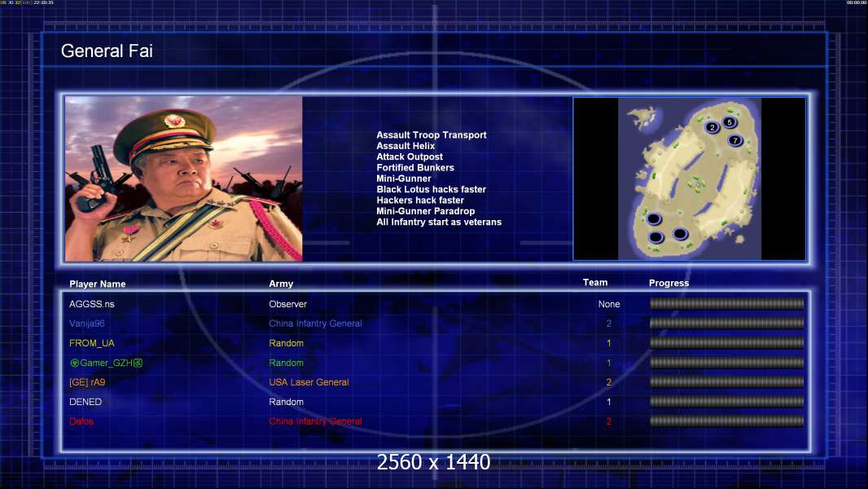Click the "None" team value for AGGSS.ns
The image size is (868, 489).
[x=609, y=304]
